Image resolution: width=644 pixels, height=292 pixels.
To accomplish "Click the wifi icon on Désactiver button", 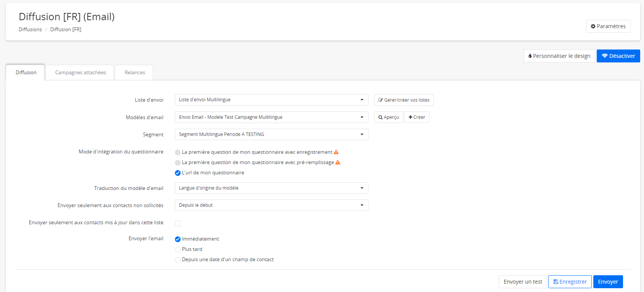I will [x=604, y=56].
